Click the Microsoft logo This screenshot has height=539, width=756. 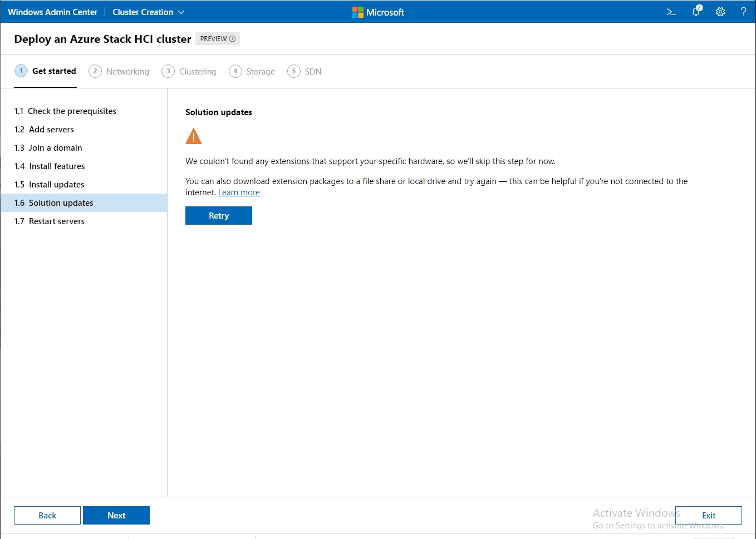tap(379, 12)
